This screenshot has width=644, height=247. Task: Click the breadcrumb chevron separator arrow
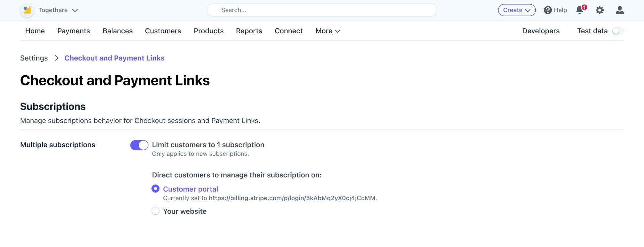tap(56, 58)
